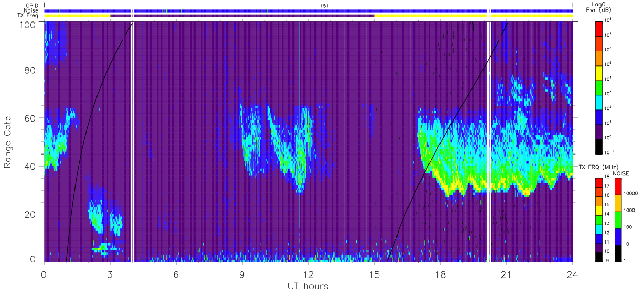Click the 'Lag0 Pwr (dB)' colorbar title

tap(599, 7)
